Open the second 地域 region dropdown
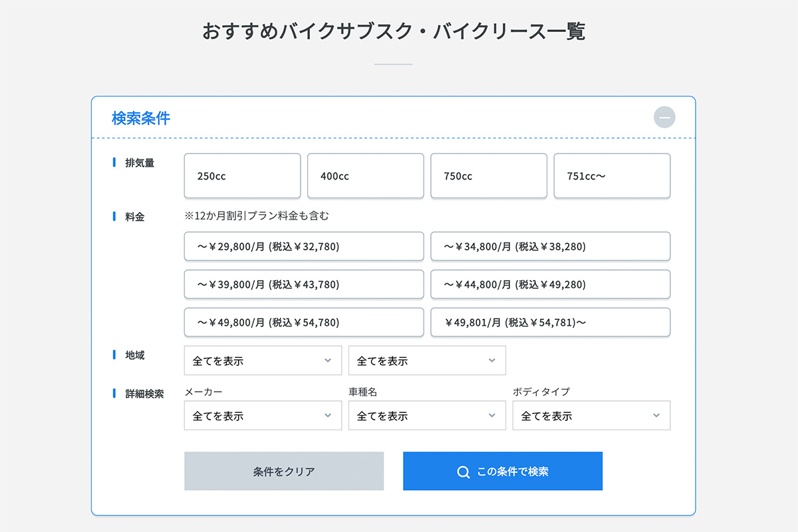 click(x=427, y=360)
